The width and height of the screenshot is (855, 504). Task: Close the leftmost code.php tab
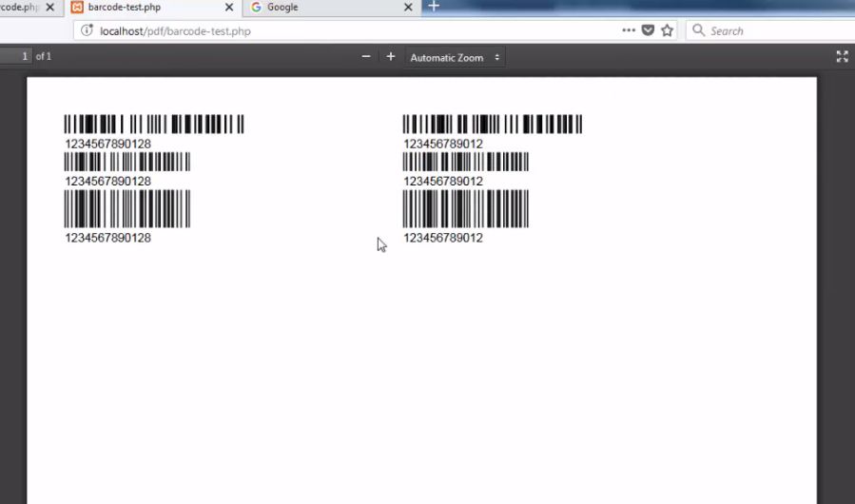coord(50,8)
